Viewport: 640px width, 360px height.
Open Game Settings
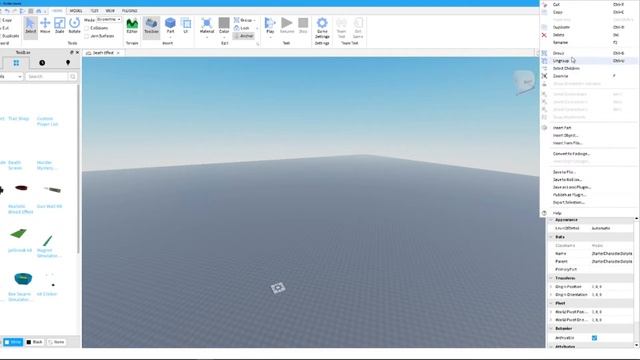point(322,28)
